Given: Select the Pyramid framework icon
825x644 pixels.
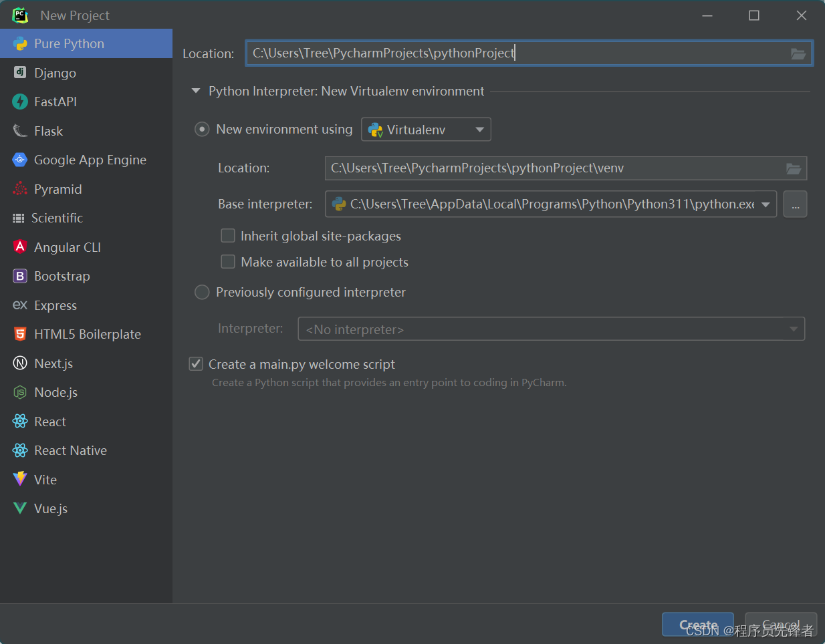Looking at the screenshot, I should [x=20, y=189].
